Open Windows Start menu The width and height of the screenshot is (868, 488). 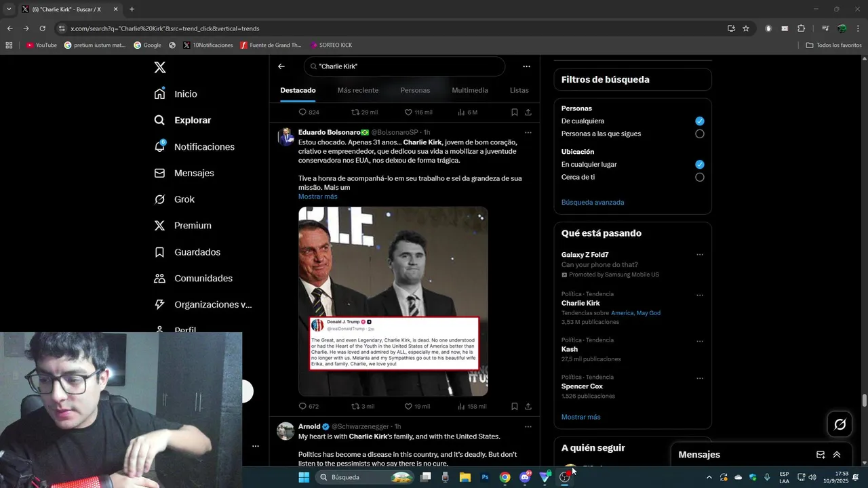tap(304, 477)
